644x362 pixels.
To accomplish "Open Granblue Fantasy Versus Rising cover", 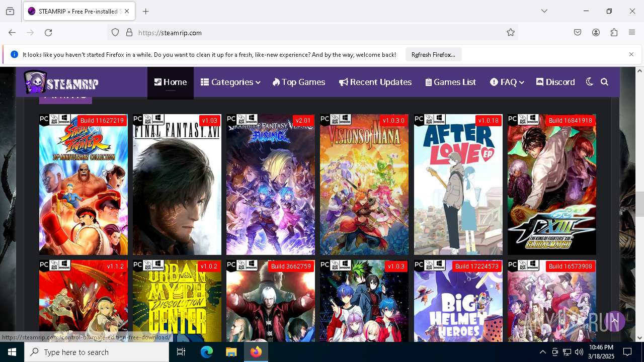I will 271,185.
